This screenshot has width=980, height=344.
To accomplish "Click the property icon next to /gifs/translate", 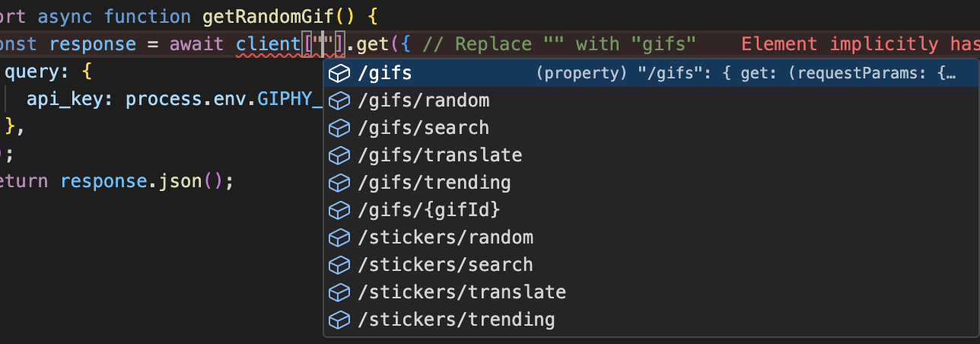I will pos(338,155).
